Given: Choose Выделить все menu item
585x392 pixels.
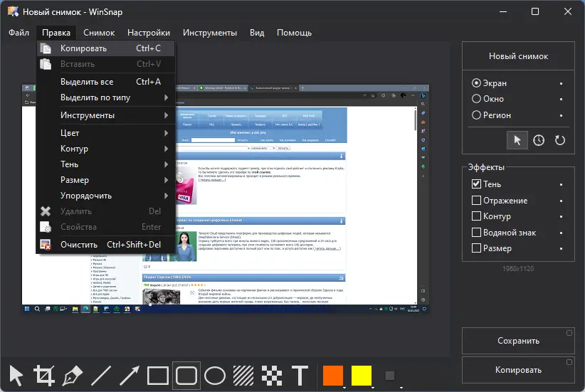Looking at the screenshot, I should pos(105,82).
